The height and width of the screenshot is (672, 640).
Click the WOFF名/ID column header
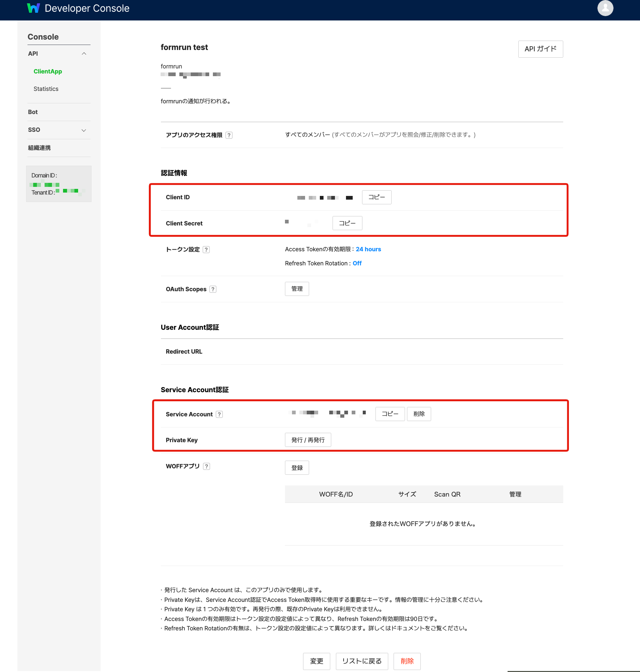click(x=336, y=495)
